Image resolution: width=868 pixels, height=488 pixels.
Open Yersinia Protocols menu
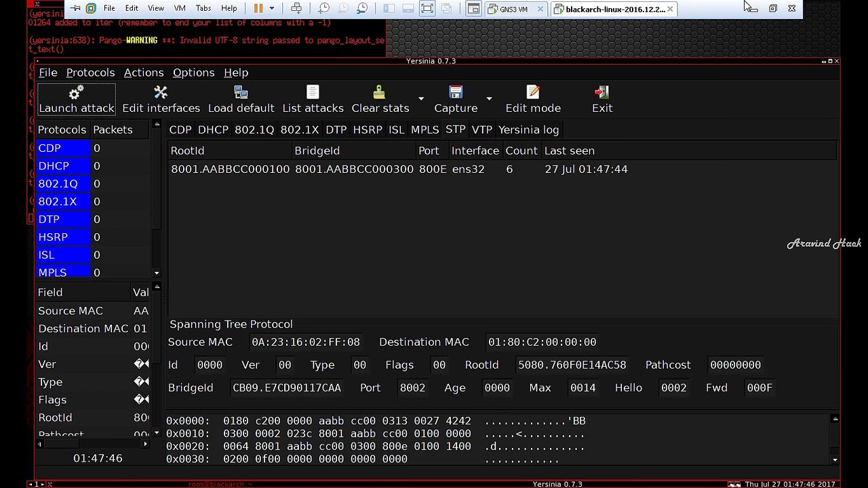pyautogui.click(x=90, y=73)
